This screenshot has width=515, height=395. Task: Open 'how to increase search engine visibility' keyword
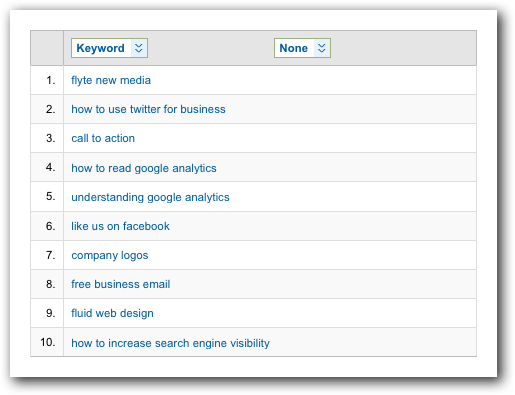pos(170,343)
